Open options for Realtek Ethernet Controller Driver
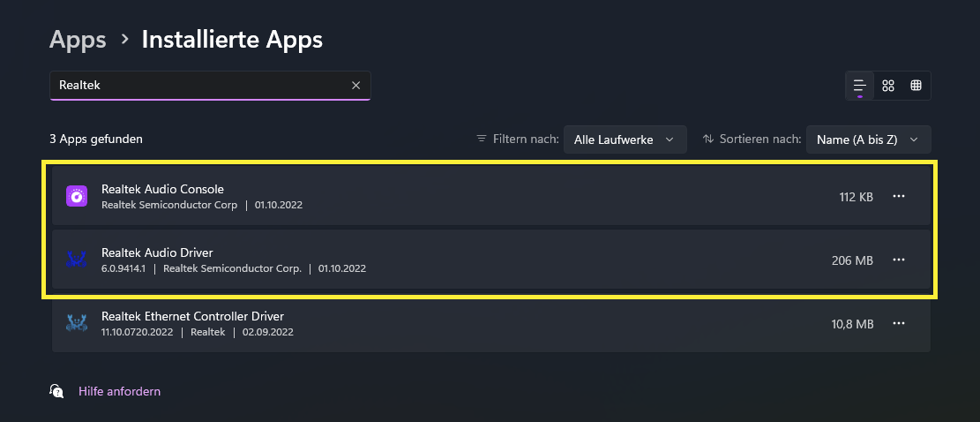980x422 pixels. click(899, 323)
